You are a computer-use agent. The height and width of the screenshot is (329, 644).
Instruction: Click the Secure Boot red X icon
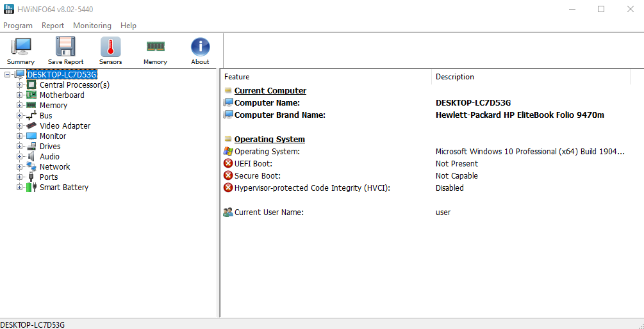click(228, 175)
